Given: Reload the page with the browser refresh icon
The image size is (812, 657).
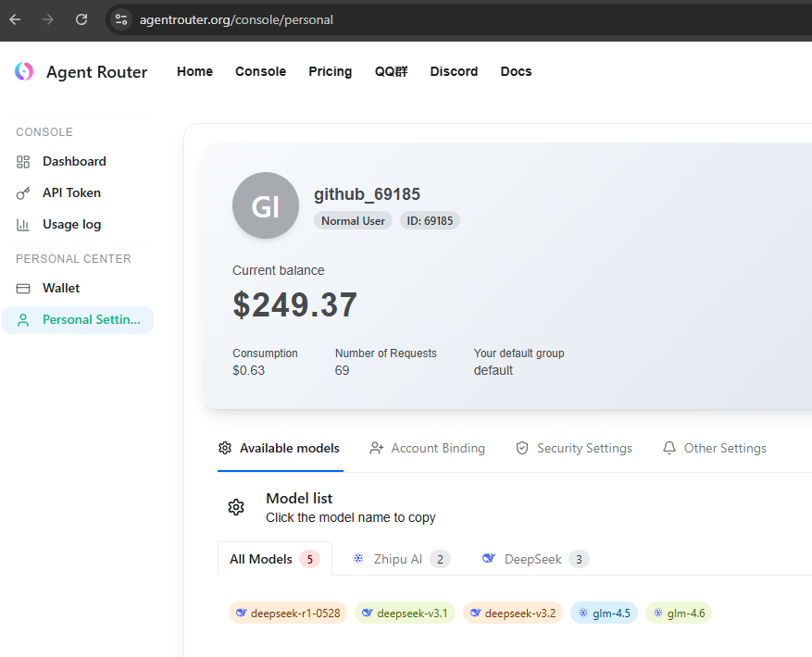Looking at the screenshot, I should click(81, 19).
